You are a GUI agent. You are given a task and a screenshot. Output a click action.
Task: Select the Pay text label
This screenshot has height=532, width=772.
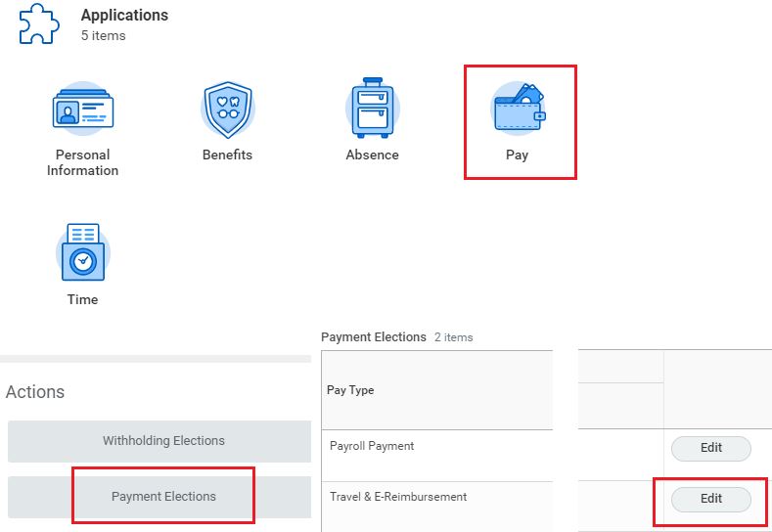(x=517, y=155)
